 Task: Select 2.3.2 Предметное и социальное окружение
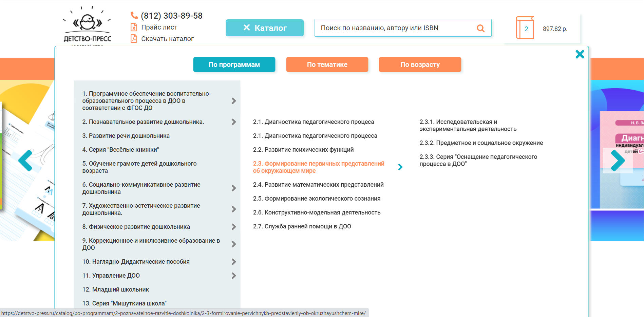(x=481, y=143)
